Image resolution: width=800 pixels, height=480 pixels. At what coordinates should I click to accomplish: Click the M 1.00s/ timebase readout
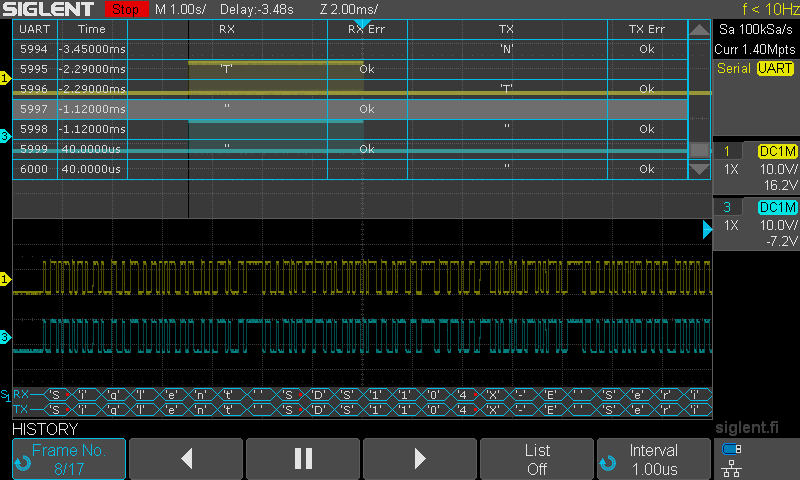tap(181, 9)
